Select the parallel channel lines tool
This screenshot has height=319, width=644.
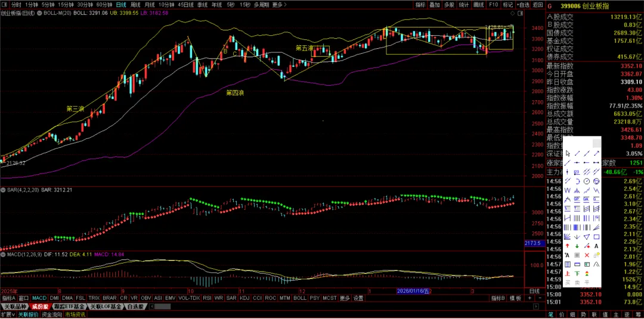pos(587,172)
